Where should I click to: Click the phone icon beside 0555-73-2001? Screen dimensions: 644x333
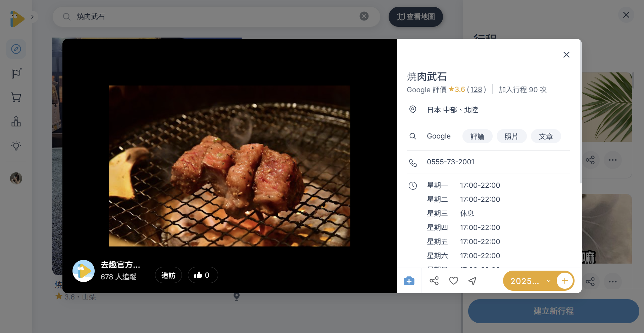pos(413,162)
